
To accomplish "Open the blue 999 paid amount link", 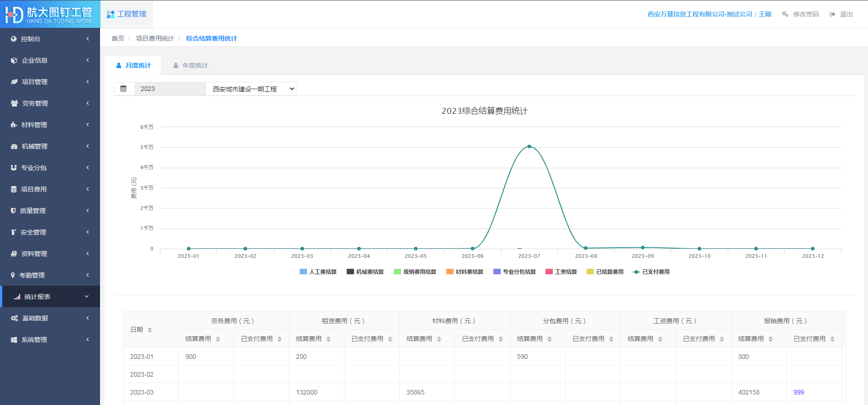I will click(x=799, y=392).
